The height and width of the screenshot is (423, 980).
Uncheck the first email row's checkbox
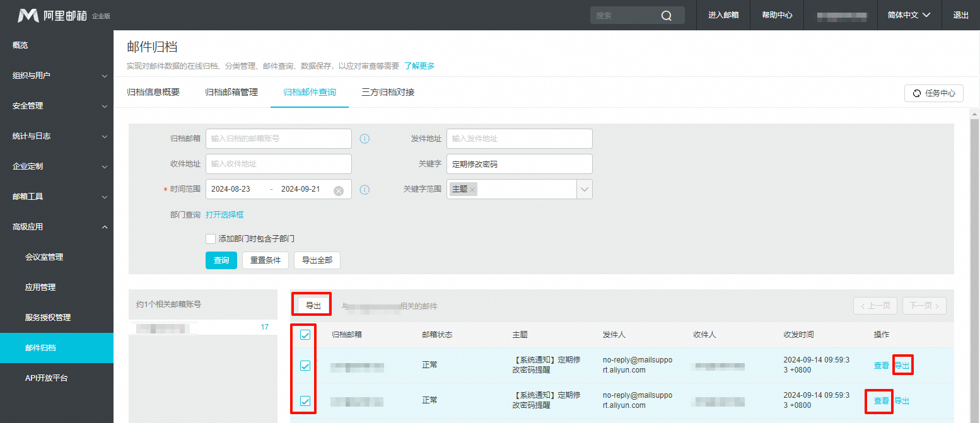[x=304, y=364]
